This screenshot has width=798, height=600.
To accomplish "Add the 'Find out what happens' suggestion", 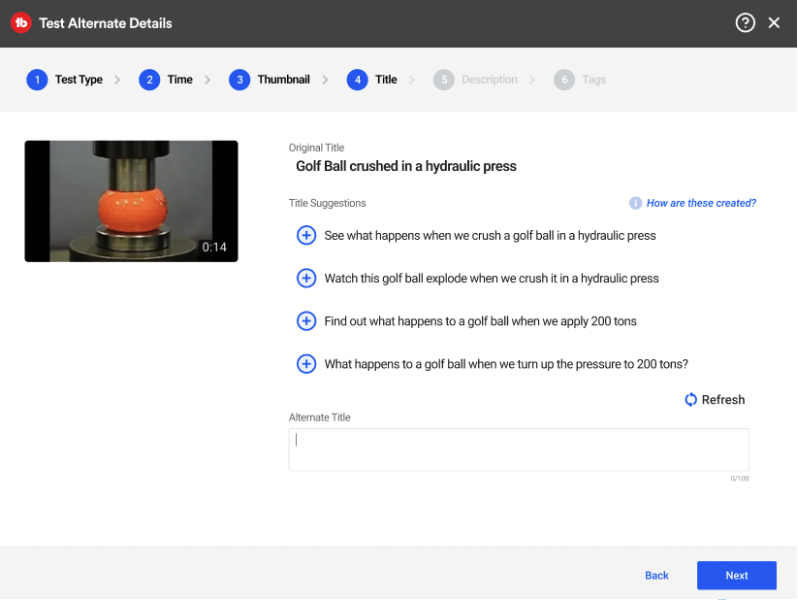I will tap(307, 321).
